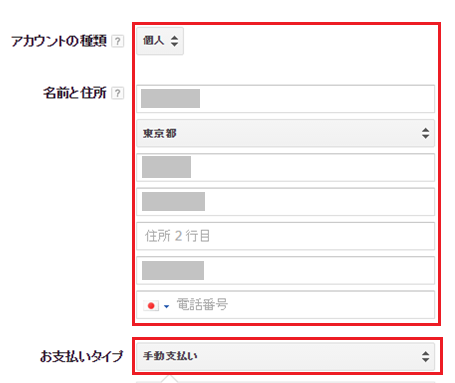455x383 pixels.
Task: Click first input field below 東京都
Action: coord(286,167)
